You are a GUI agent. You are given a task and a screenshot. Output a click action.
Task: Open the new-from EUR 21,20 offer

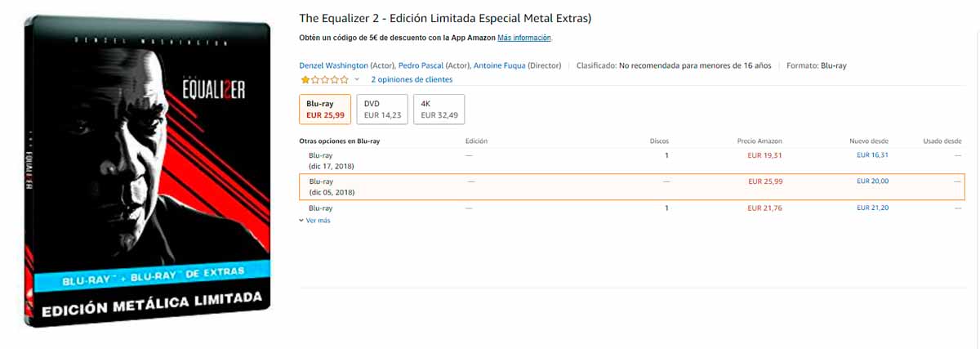(x=872, y=208)
